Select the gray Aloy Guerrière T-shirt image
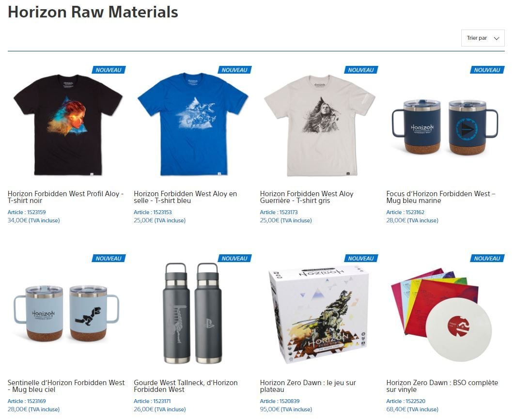The height and width of the screenshot is (420, 530). pyautogui.click(x=320, y=125)
